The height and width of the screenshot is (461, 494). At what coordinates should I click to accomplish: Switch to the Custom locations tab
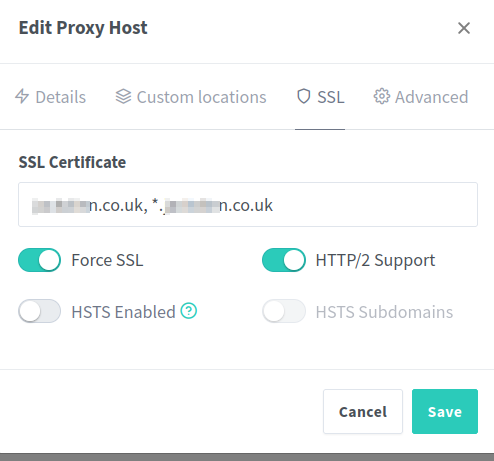point(191,97)
